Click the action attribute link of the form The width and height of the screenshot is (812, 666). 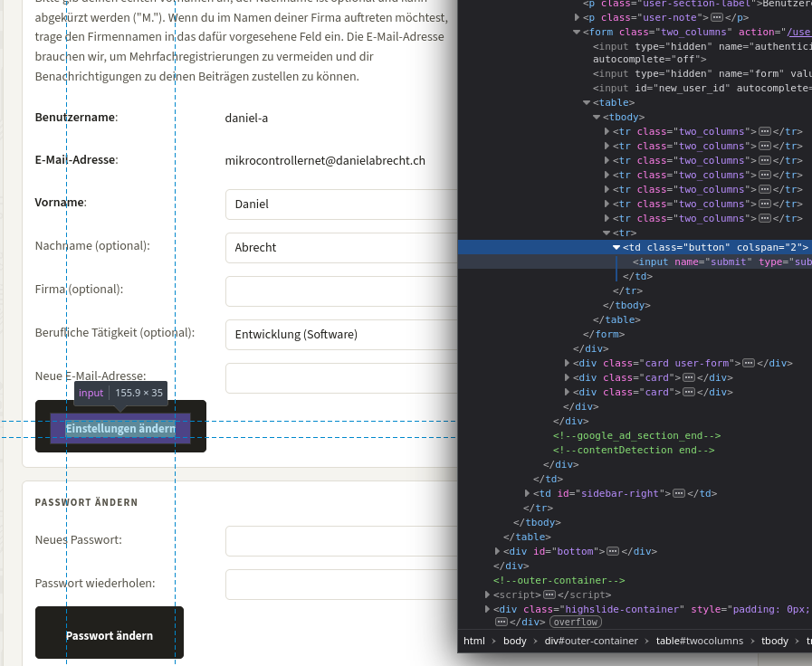799,32
